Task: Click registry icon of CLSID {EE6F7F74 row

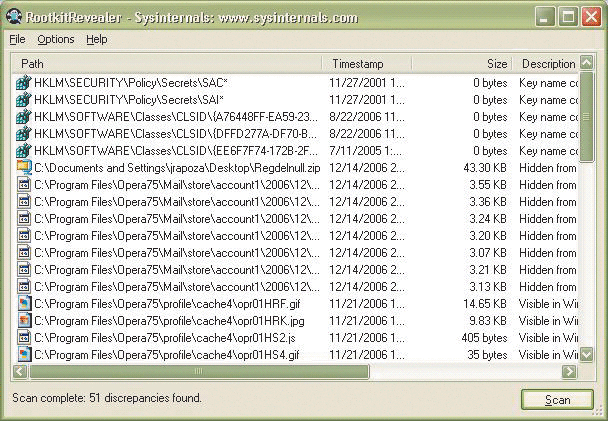Action: tap(24, 151)
